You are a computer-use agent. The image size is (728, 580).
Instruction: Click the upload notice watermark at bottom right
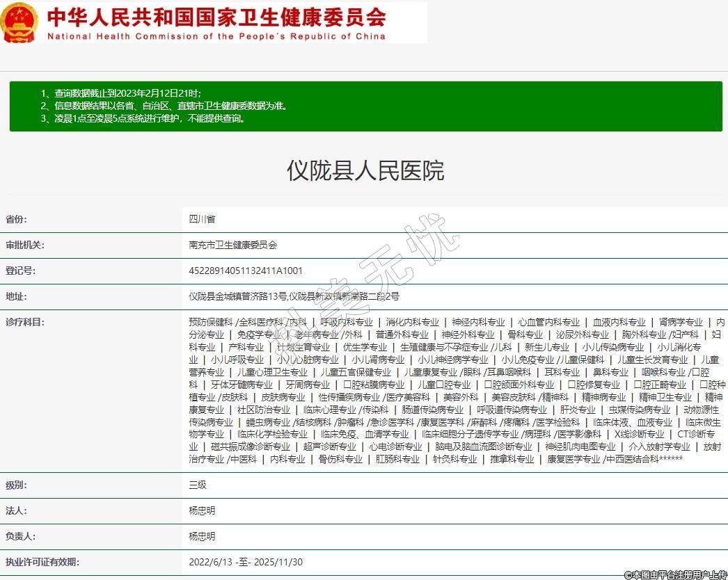tap(675, 574)
